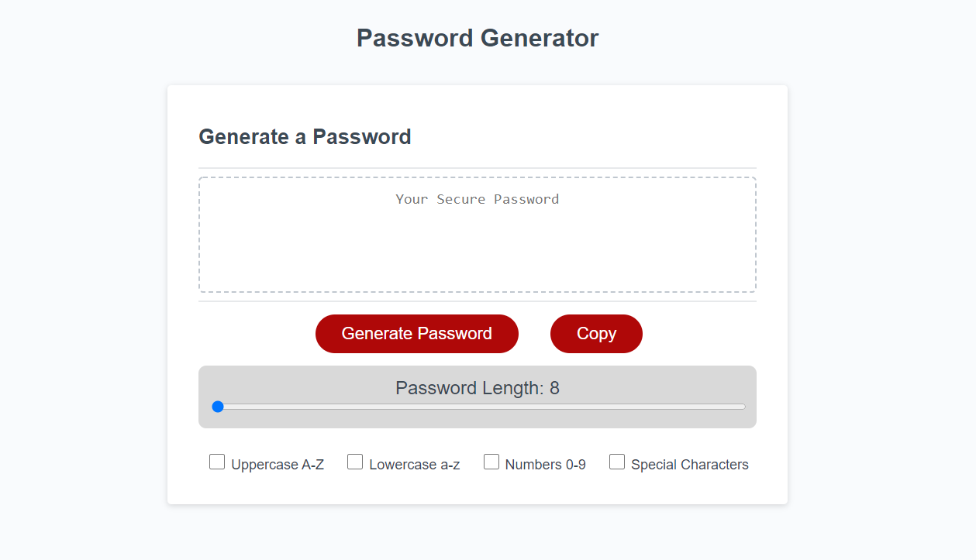Click the Generate Password button

(x=416, y=333)
